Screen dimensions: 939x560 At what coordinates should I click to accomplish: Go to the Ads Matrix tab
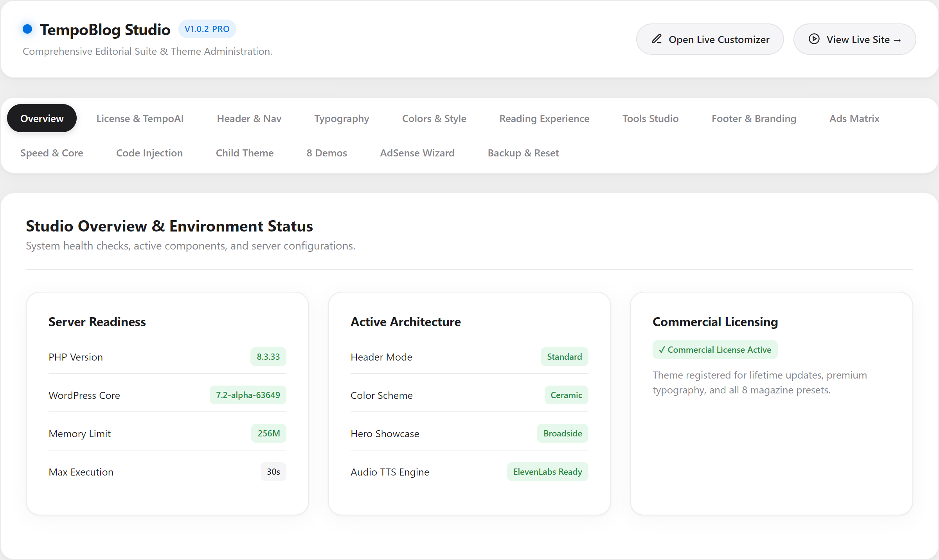pyautogui.click(x=854, y=118)
